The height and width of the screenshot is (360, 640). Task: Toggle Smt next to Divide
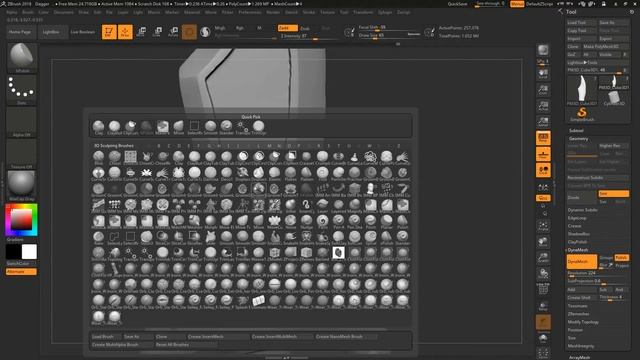(613, 193)
